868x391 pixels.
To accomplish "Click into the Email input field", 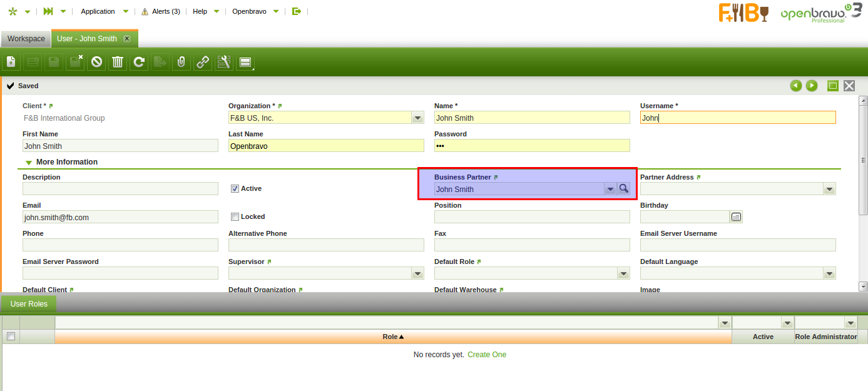I will coord(120,217).
